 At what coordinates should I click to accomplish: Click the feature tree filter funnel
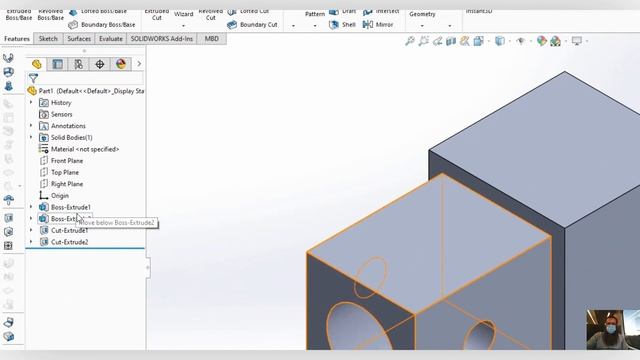coord(33,78)
